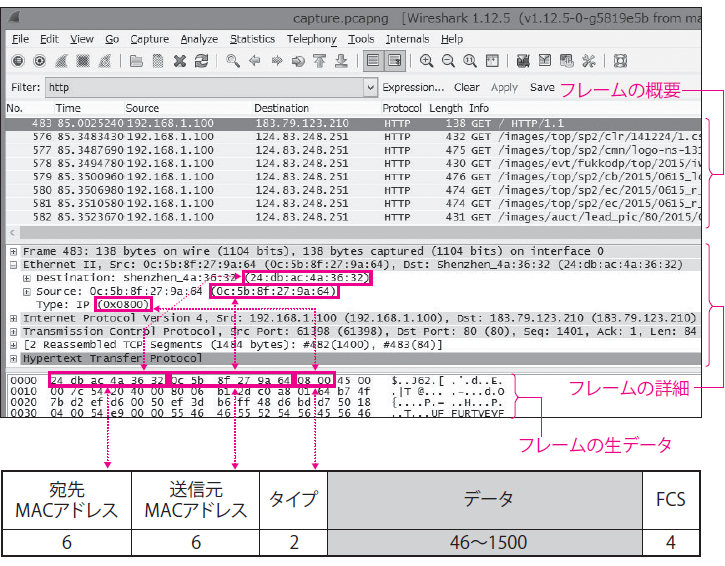Sort by the Time column header

coord(68,108)
